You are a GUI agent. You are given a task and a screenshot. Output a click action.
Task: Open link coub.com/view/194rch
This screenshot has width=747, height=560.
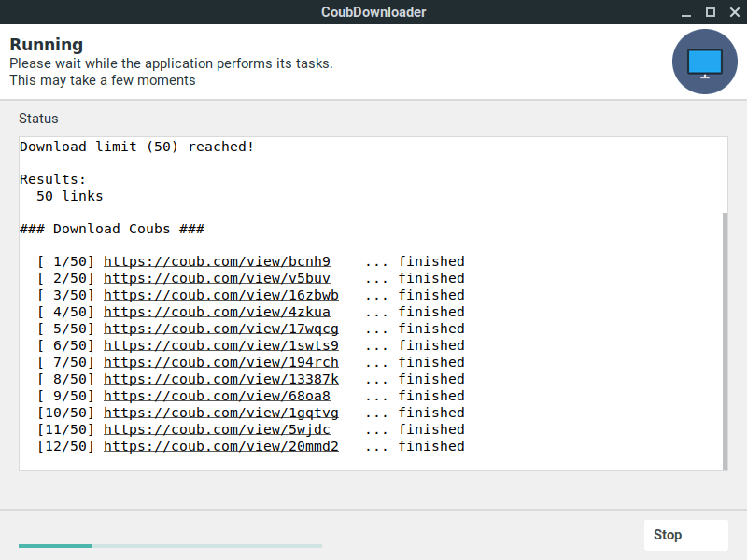point(221,362)
